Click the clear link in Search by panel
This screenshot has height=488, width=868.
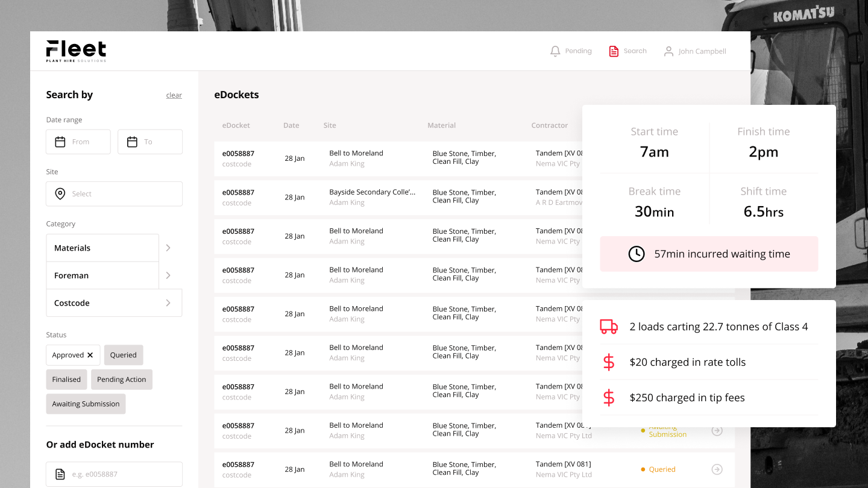point(174,95)
